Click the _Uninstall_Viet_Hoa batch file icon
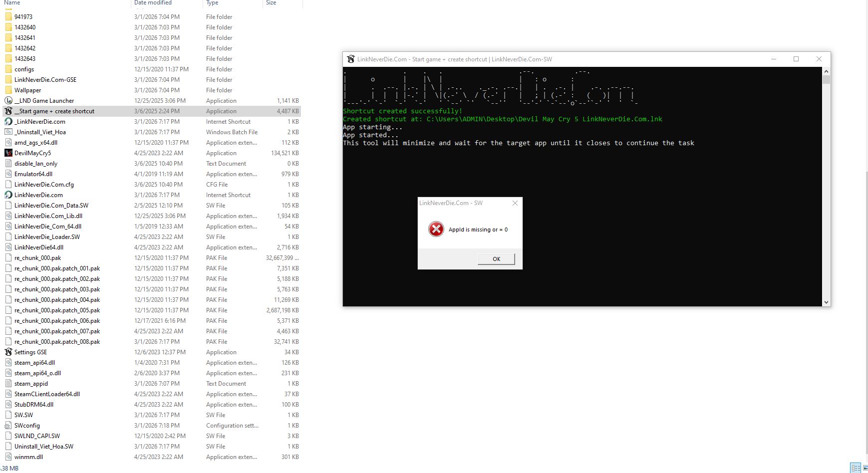Image resolution: width=868 pixels, height=473 pixels. point(8,132)
